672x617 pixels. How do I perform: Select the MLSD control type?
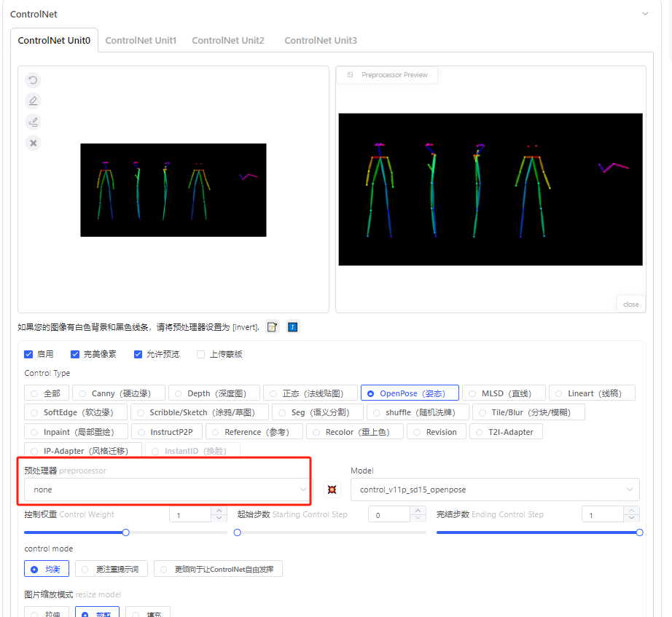click(504, 393)
